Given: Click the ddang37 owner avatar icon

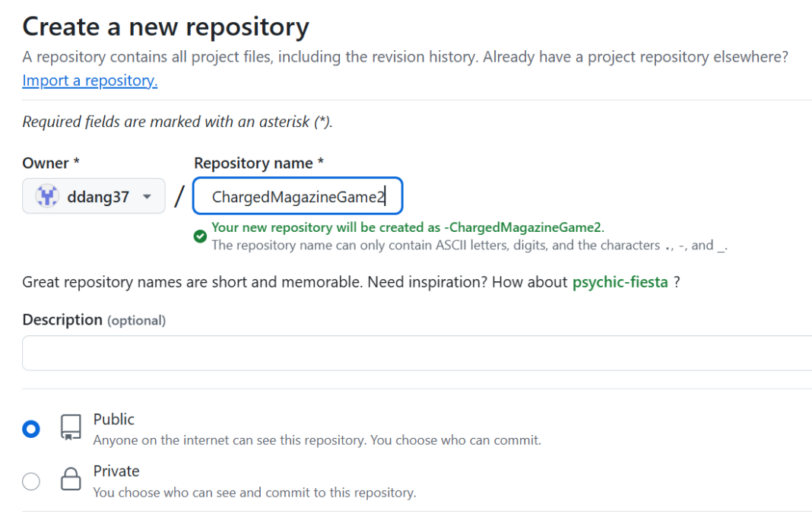Looking at the screenshot, I should tap(47, 197).
